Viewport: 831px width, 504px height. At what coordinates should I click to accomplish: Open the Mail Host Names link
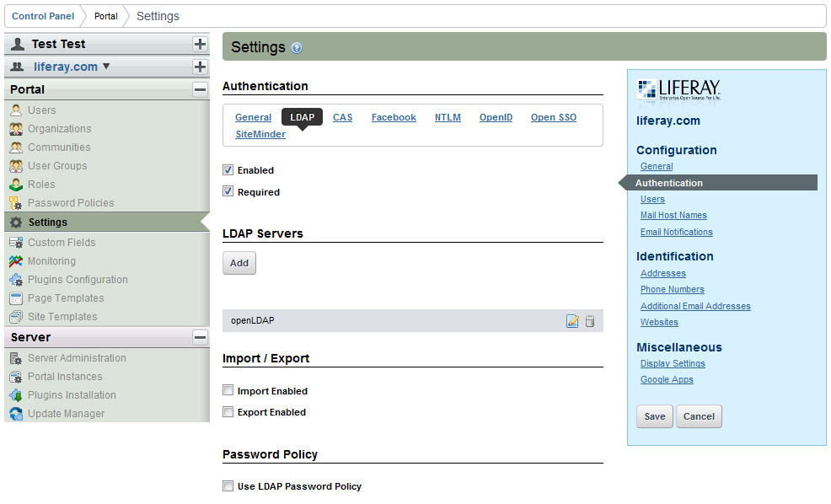(x=673, y=216)
